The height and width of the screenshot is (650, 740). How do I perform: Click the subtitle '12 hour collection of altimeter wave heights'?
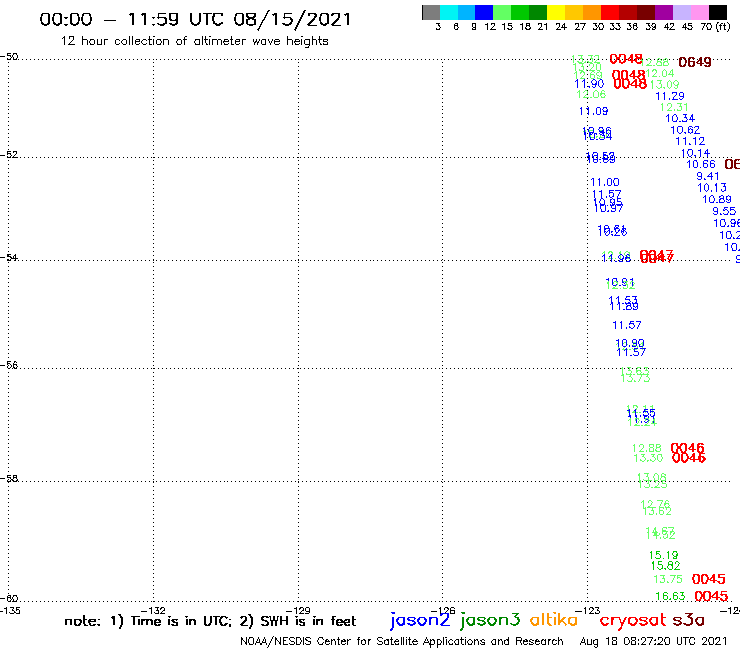(x=194, y=41)
